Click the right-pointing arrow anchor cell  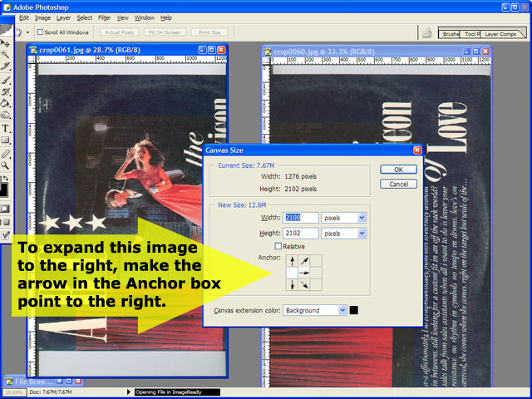click(x=304, y=273)
